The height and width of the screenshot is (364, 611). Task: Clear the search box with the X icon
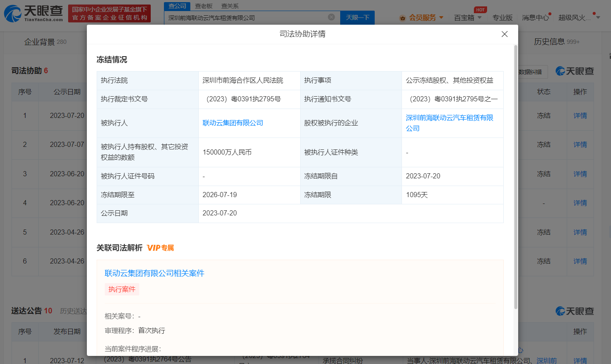[332, 16]
